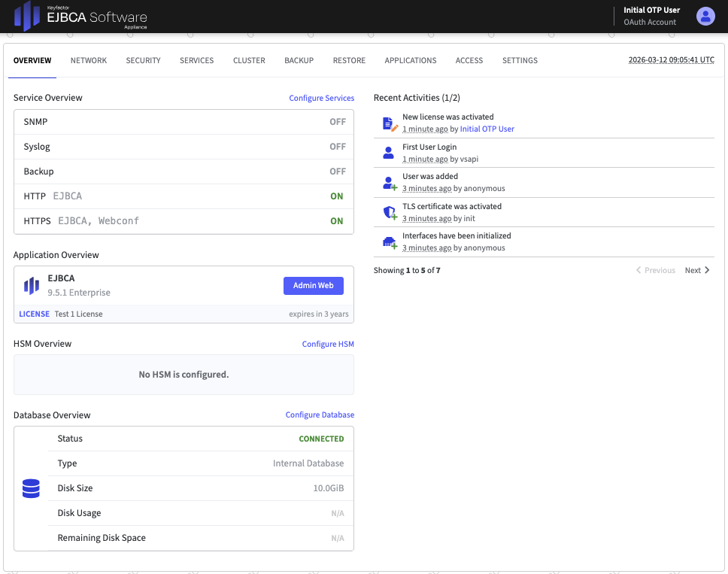Open the Security tab
Screen dimensions: 728x574
(143, 60)
